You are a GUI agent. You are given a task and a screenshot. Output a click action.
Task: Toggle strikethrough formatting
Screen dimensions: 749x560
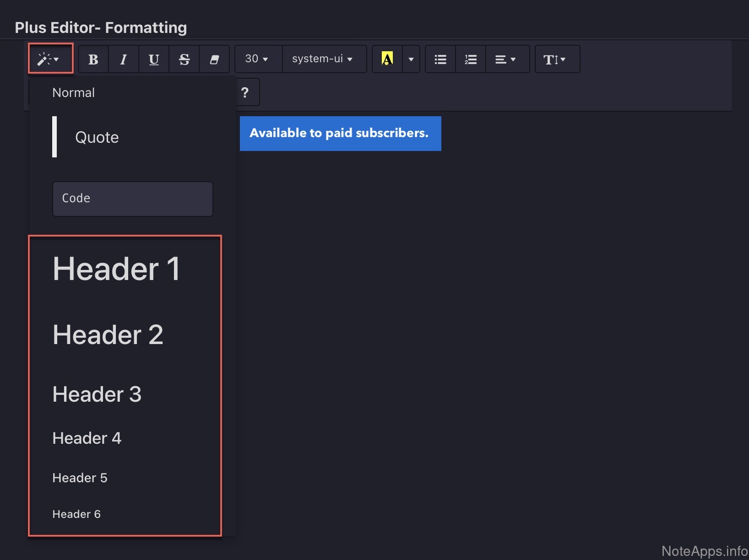click(x=184, y=59)
